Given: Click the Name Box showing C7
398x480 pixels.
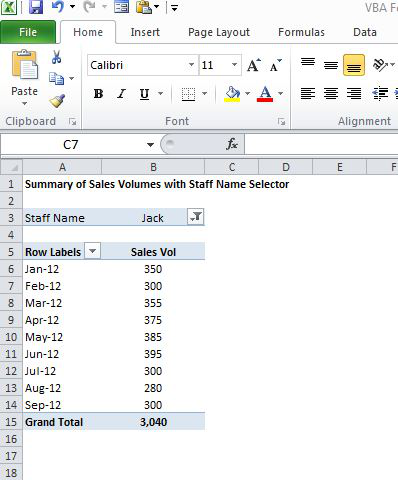Looking at the screenshot, I should coord(71,144).
